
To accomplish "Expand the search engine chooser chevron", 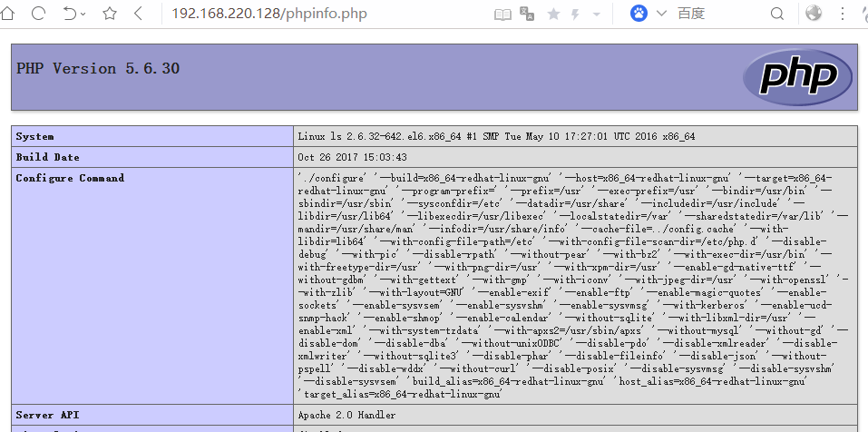I will click(661, 14).
